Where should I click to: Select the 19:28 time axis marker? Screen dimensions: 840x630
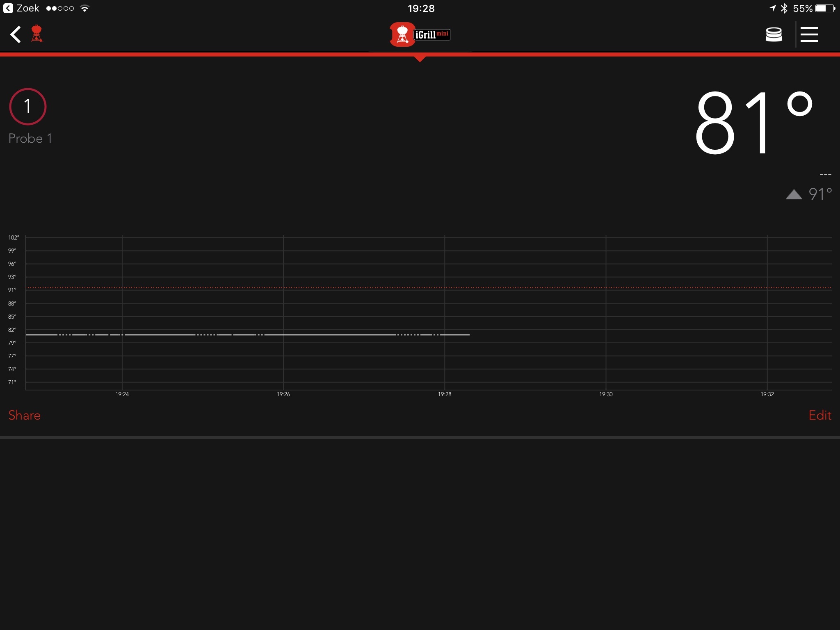coord(445,394)
